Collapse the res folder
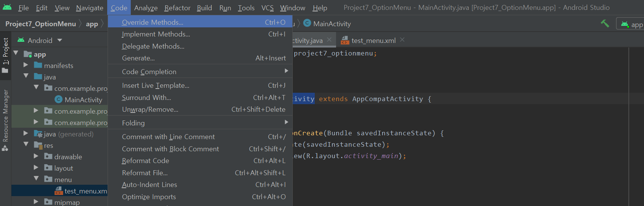 point(26,144)
